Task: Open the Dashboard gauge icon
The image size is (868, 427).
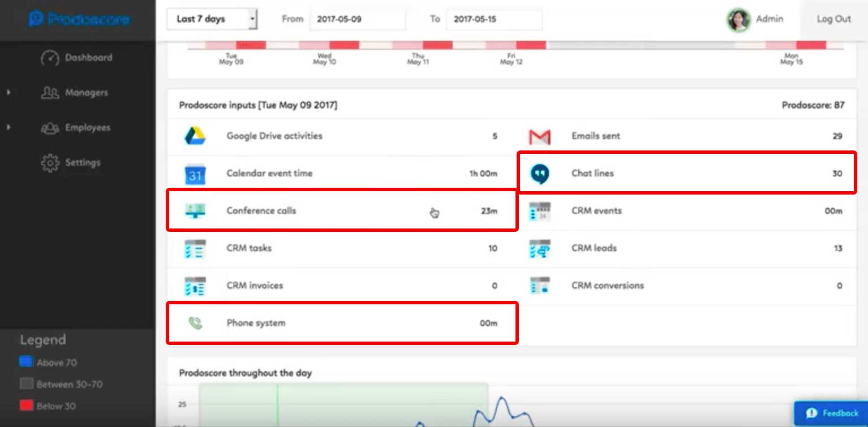Action: pyautogui.click(x=50, y=58)
